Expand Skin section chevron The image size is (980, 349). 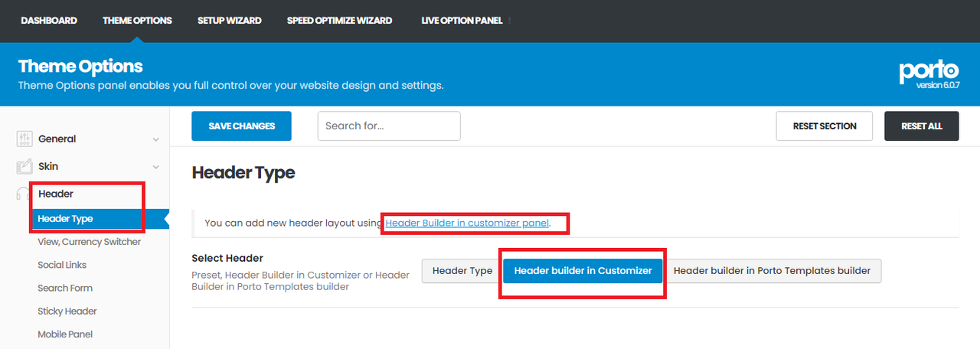[156, 167]
